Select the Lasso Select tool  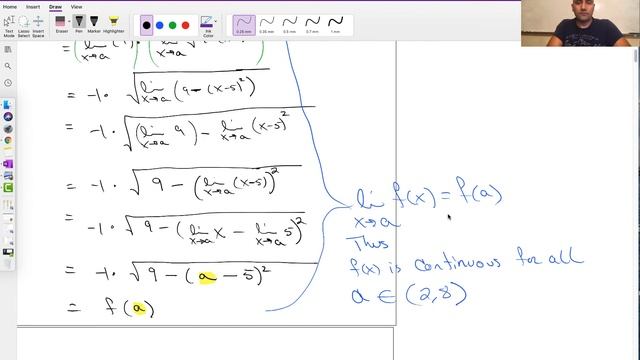coord(24,26)
